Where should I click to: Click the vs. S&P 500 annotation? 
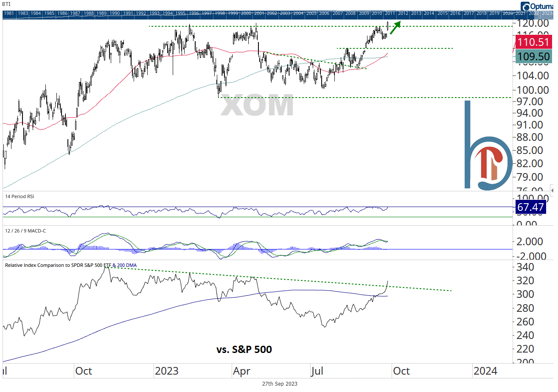point(244,350)
